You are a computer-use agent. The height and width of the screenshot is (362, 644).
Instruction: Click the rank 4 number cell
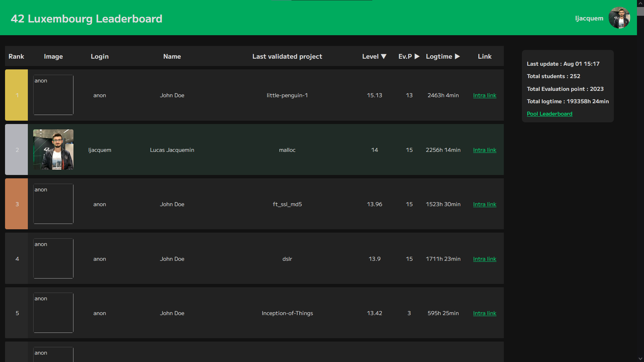(17, 258)
